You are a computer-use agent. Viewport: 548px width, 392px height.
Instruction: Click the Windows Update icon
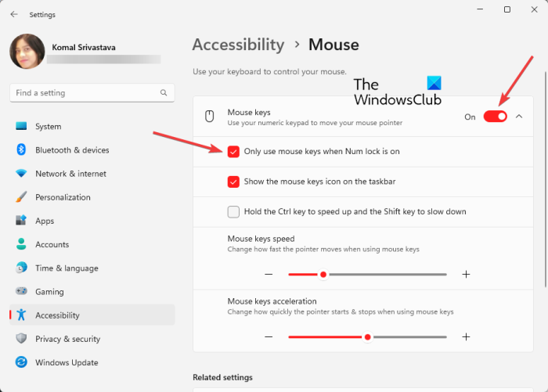pos(21,362)
